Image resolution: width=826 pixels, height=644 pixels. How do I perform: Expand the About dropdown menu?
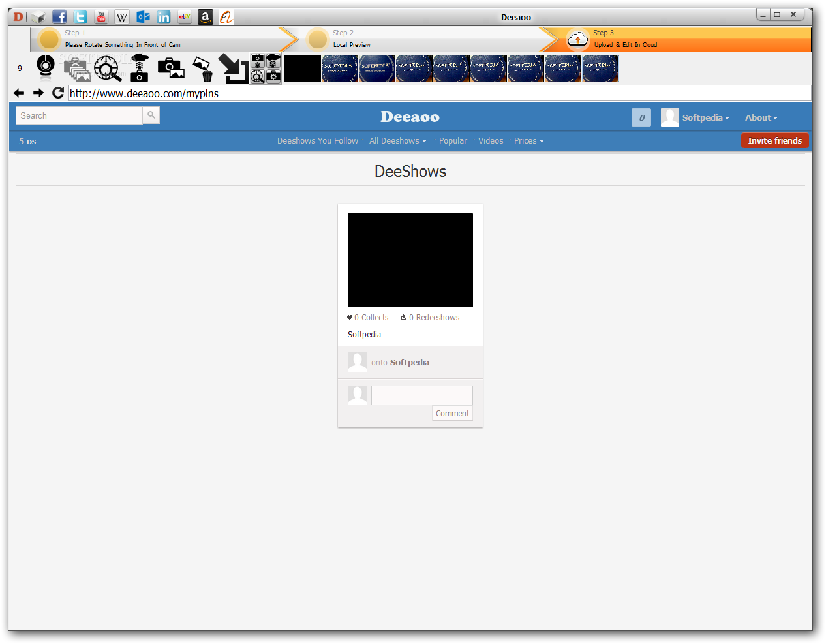[761, 118]
